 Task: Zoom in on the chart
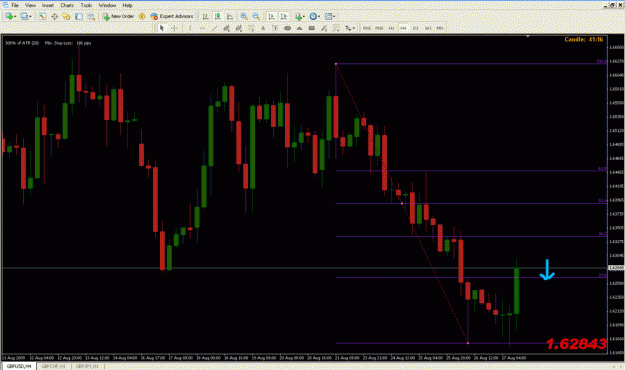pos(244,16)
